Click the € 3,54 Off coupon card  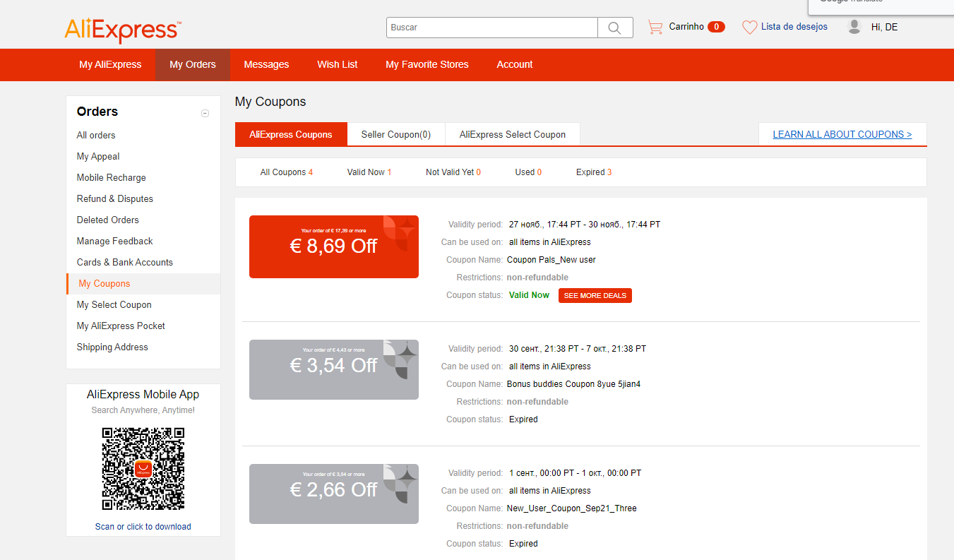coord(334,369)
